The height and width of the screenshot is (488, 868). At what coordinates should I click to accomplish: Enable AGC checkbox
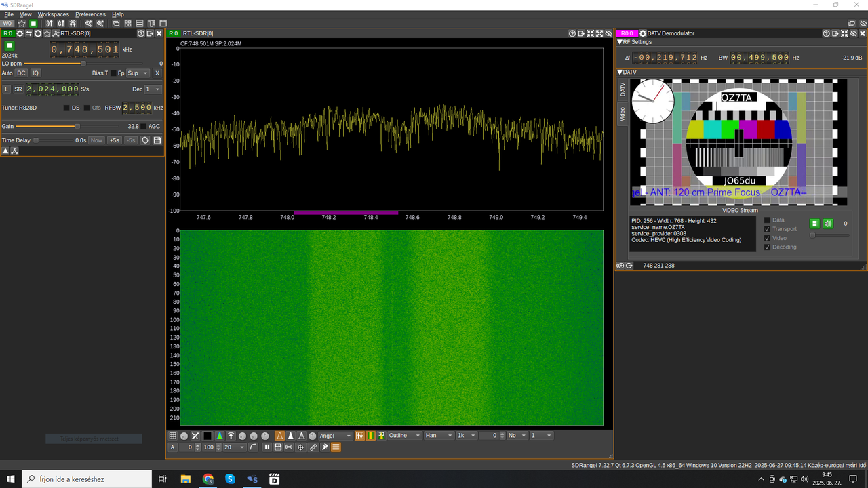(144, 127)
